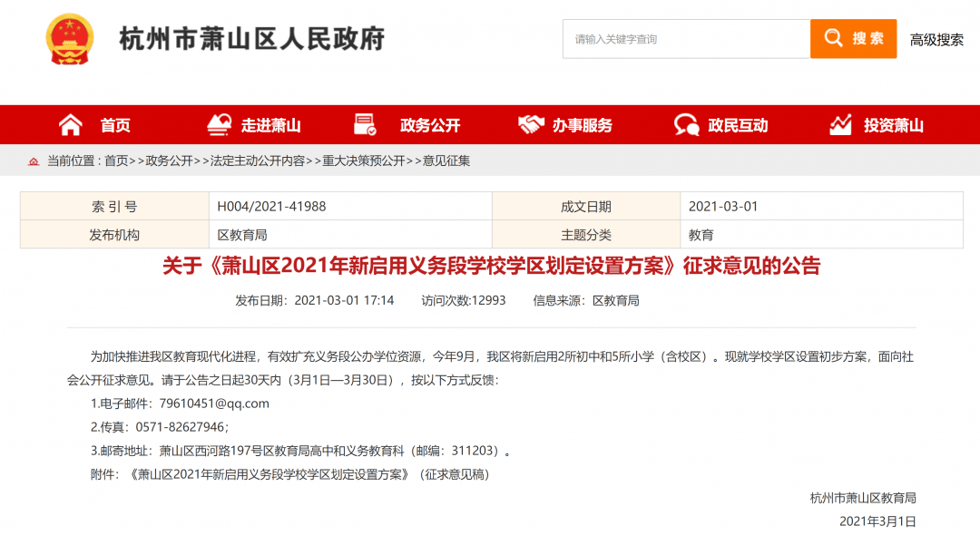Screen dimensions: 980x535
Task: Click the fax number 0571-82627946 line
Action: [x=160, y=427]
